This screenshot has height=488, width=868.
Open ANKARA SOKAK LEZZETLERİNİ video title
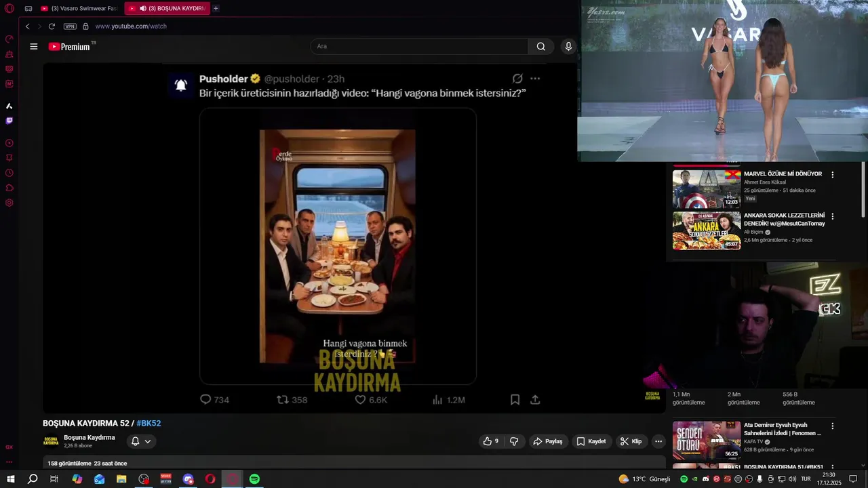pyautogui.click(x=785, y=220)
